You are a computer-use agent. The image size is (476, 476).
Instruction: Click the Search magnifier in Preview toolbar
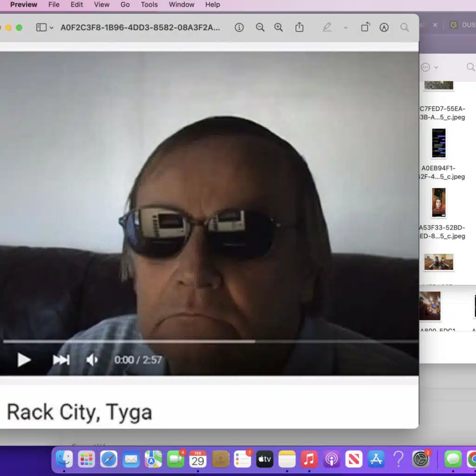point(405,27)
